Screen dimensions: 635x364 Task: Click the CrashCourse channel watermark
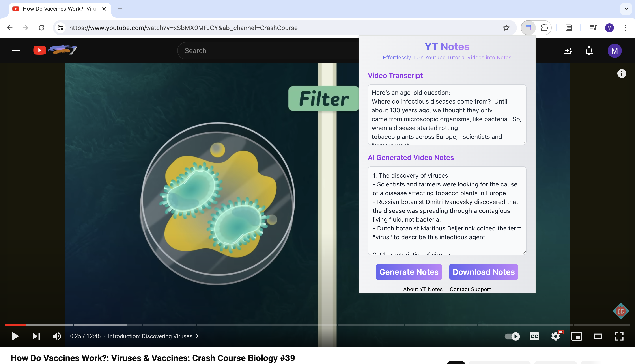pos(620,311)
